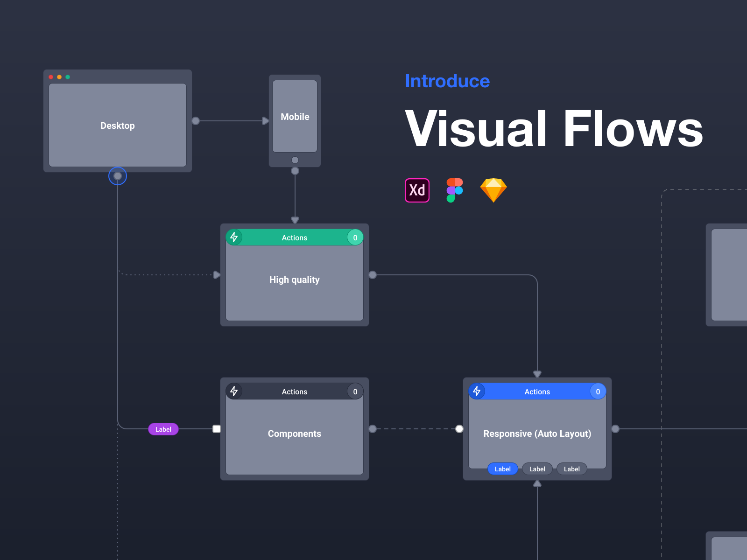Select the Desktop window preview
This screenshot has height=560, width=747.
(x=117, y=125)
